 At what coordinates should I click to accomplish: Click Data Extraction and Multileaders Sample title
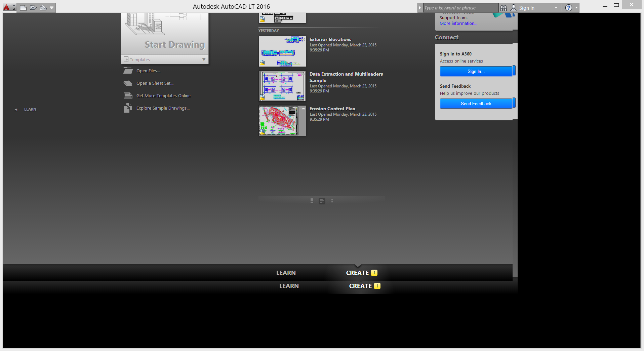[x=346, y=77]
